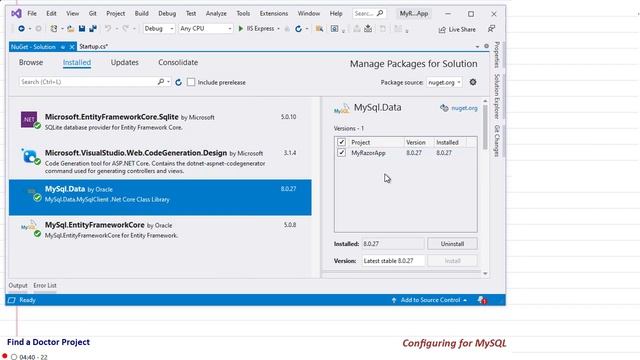
Task: Click the Navigate Backward arrow icon
Action: (x=21, y=29)
